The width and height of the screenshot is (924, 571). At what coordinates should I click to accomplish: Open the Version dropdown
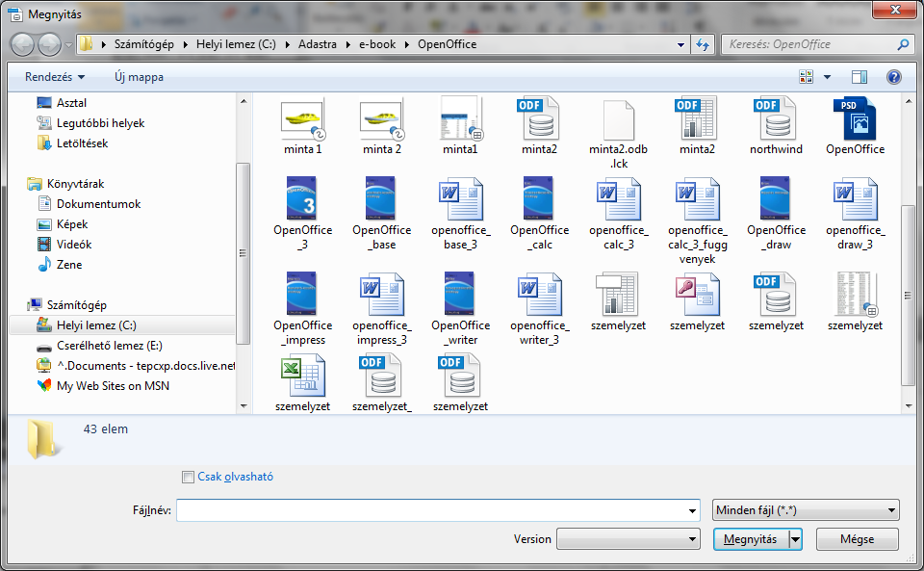[629, 538]
